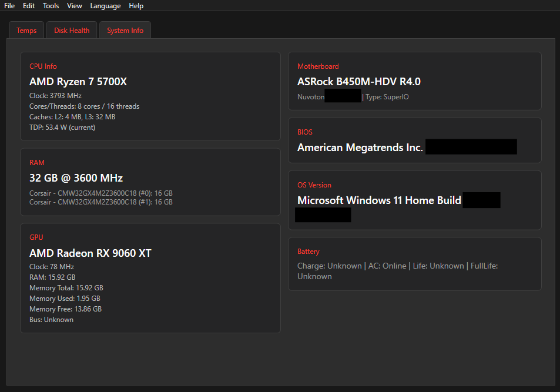Switch to the Disk Health tab
The height and width of the screenshot is (392, 560).
[72, 31]
